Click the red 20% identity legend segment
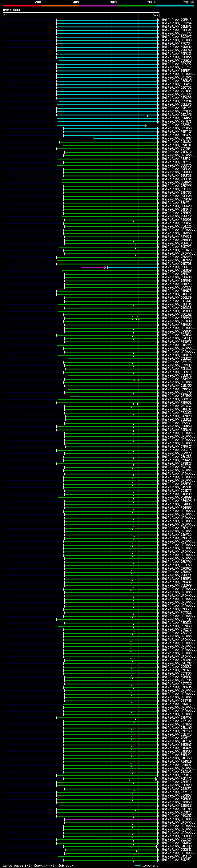This screenshot has height=868, width=197. coord(22,6)
